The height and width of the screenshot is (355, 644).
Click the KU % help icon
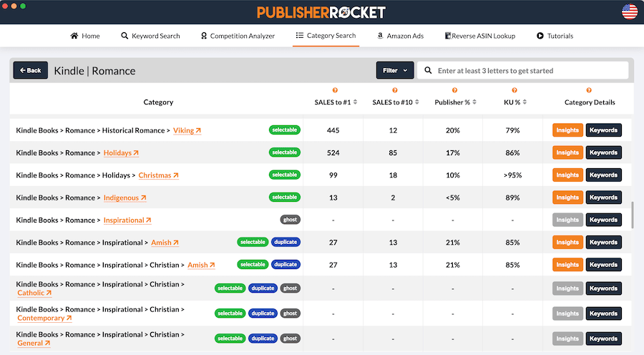coord(514,90)
